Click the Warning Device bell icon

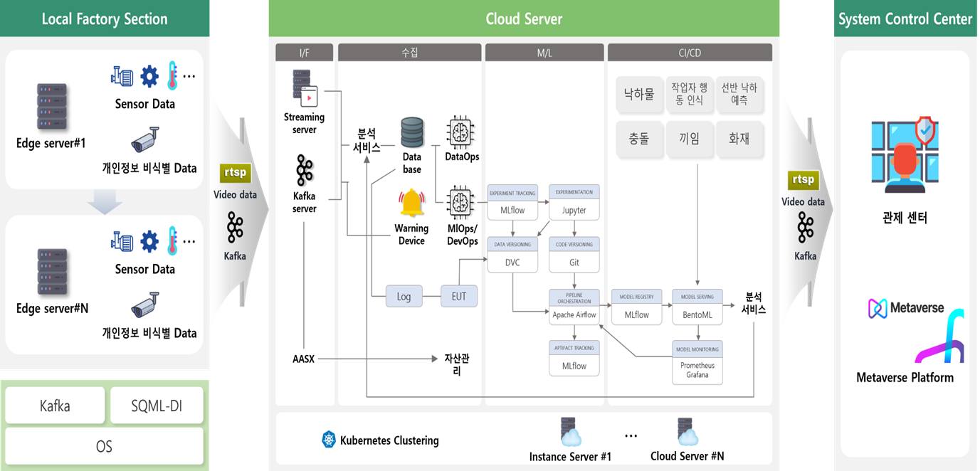click(x=411, y=204)
